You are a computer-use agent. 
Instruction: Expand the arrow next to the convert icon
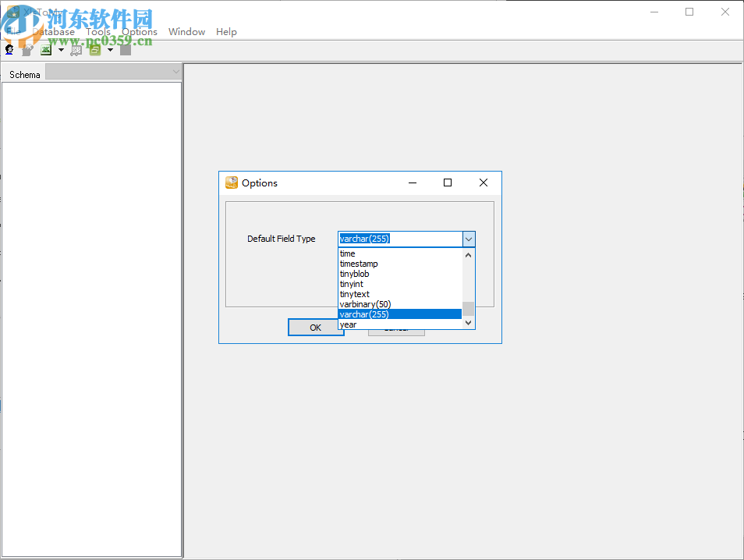coord(109,49)
